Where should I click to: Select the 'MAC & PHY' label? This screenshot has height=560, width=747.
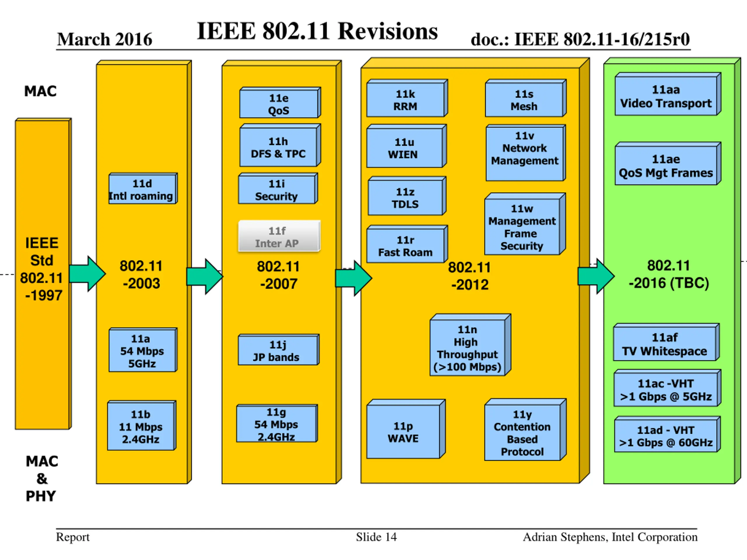pos(41,479)
